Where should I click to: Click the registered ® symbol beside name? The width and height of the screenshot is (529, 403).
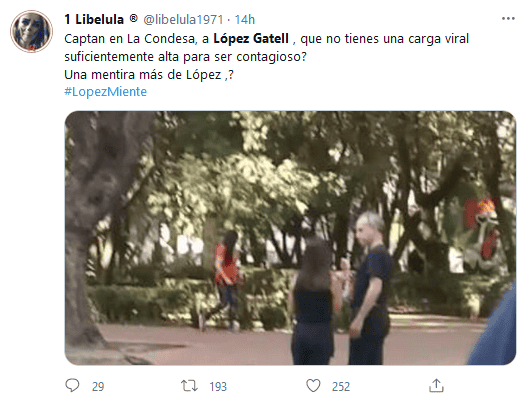pos(134,18)
